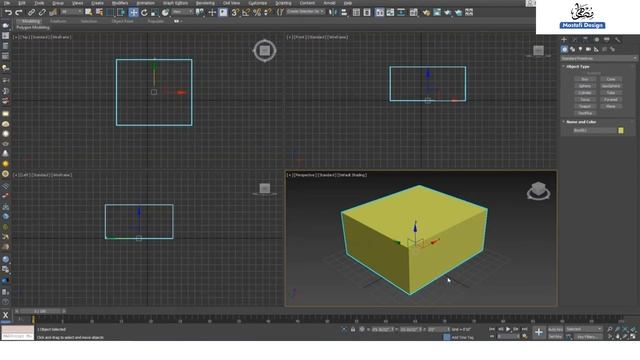Toggle Auto Key animation mode
Screen dimensions: 640x360
[x=555, y=329]
